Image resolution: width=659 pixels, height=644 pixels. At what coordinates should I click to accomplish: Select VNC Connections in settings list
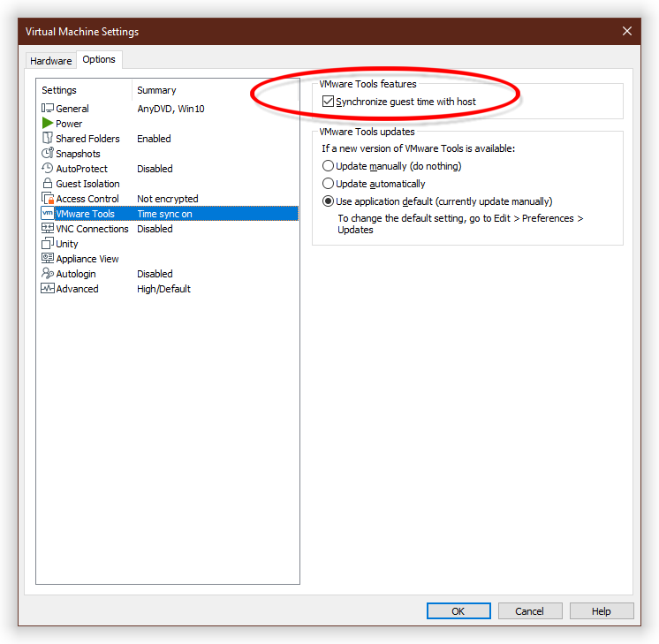pos(93,229)
